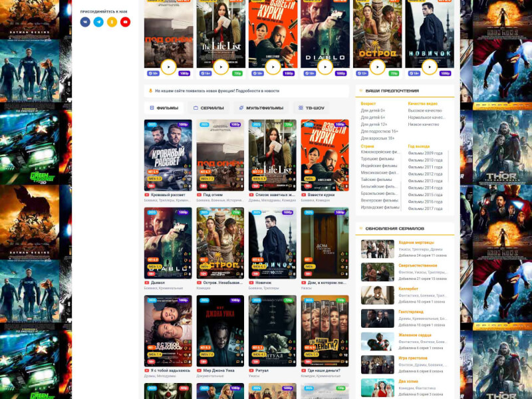The width and height of the screenshot is (532, 399).
Task: Select Низкое качество video filter
Action: pos(424,124)
